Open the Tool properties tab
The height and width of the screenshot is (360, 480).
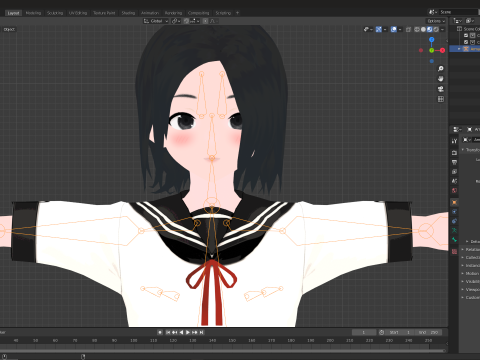[454, 141]
